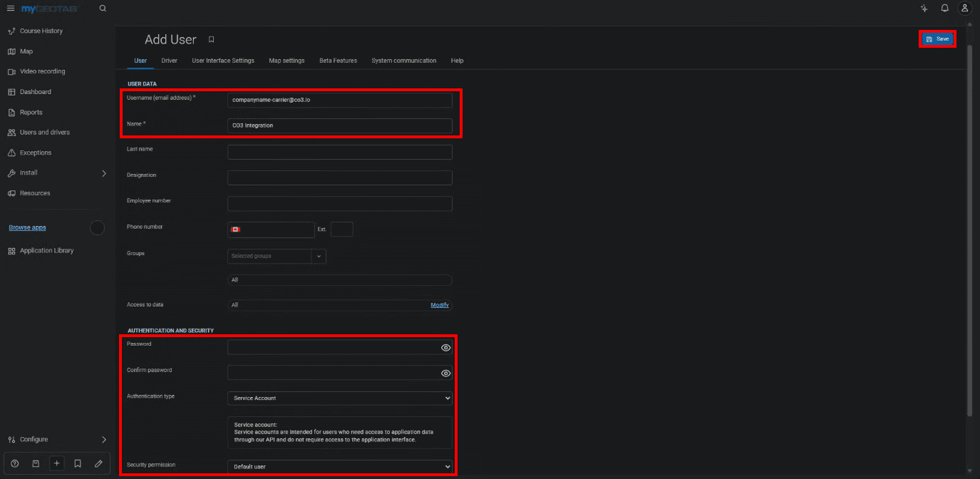
Task: Click Modify link for Access to data
Action: [440, 305]
